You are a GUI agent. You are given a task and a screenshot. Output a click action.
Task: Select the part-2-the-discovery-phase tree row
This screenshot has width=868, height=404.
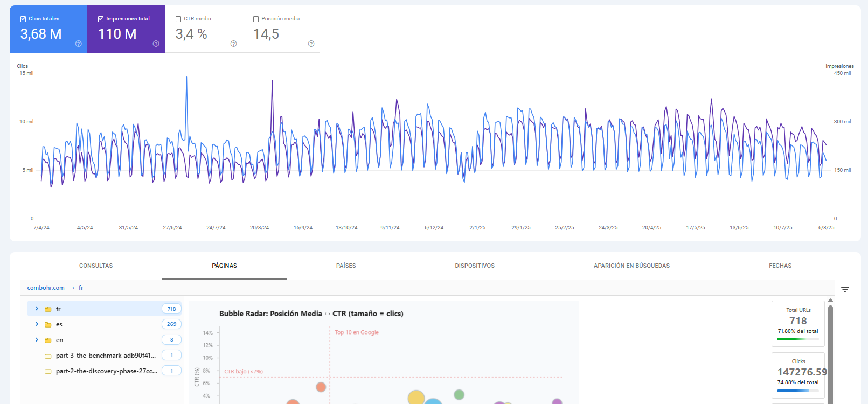pyautogui.click(x=105, y=371)
